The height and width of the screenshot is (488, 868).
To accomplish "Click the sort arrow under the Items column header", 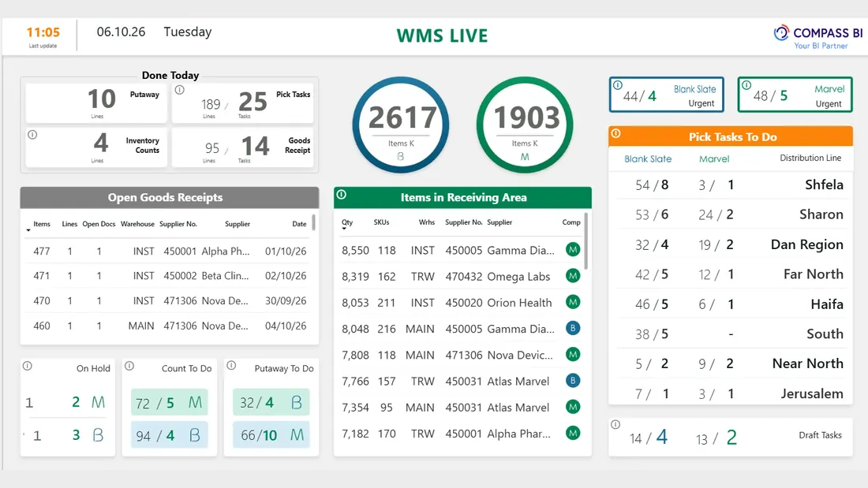I will point(28,230).
